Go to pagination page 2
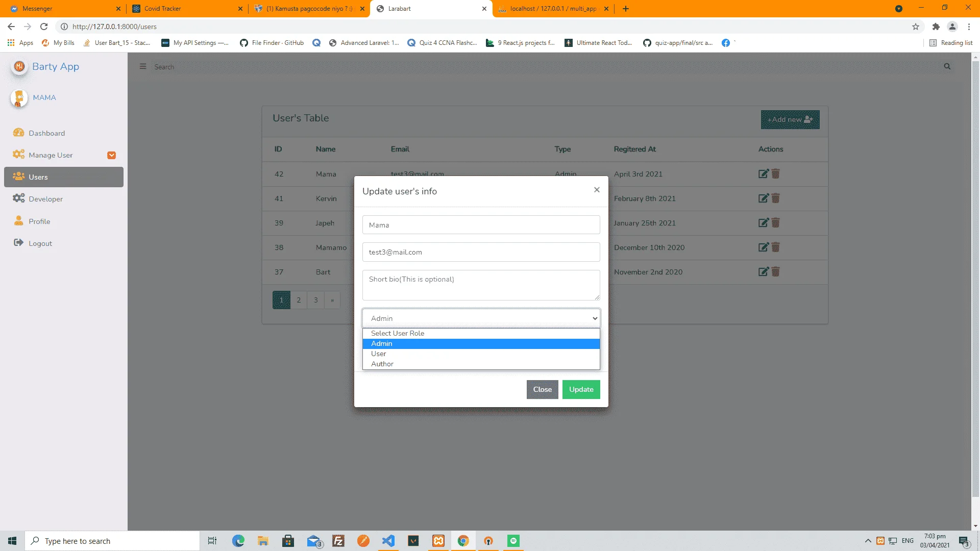The image size is (980, 551). pos(299,300)
